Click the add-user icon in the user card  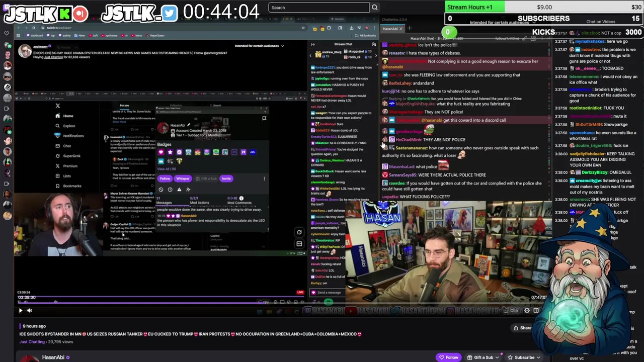coord(188,190)
